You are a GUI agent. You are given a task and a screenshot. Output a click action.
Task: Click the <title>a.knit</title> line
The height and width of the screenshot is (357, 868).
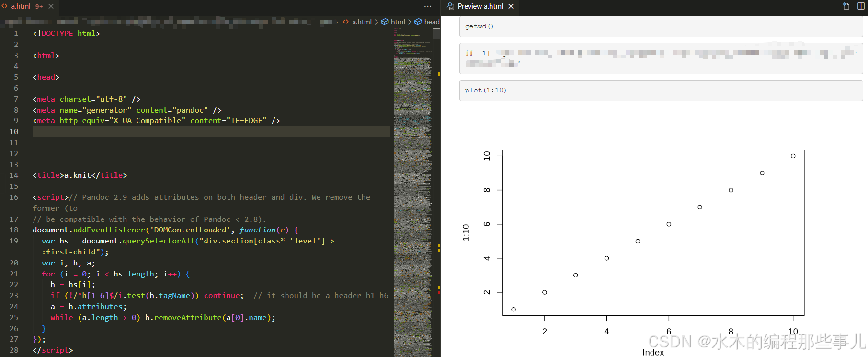tap(80, 175)
